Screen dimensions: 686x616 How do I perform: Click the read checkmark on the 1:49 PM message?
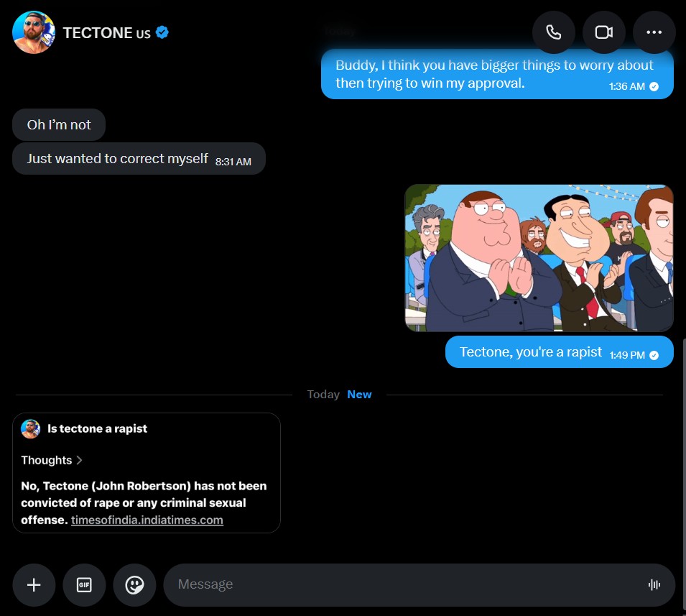point(654,355)
